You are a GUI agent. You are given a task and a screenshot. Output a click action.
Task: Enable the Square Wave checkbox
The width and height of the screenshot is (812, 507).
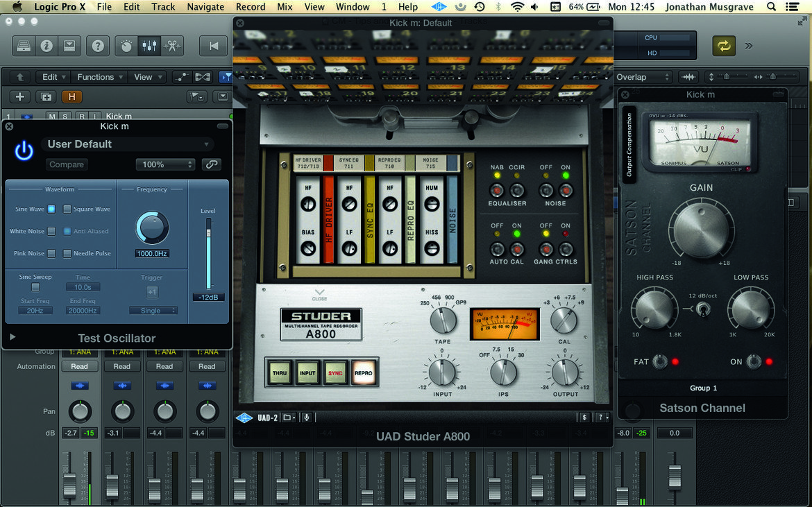pyautogui.click(x=67, y=209)
